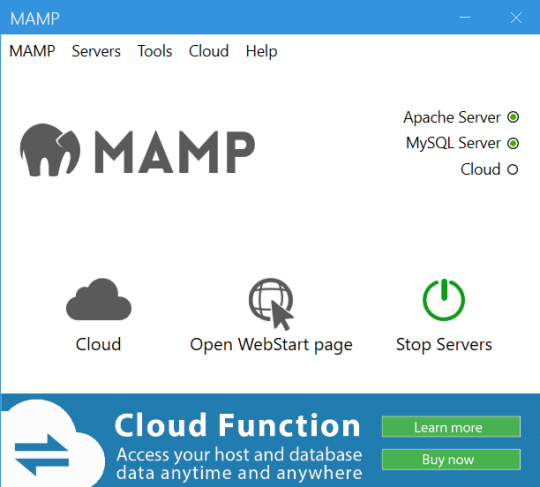Screen dimensions: 540x487
Task: Open the Servers menu
Action: click(96, 51)
